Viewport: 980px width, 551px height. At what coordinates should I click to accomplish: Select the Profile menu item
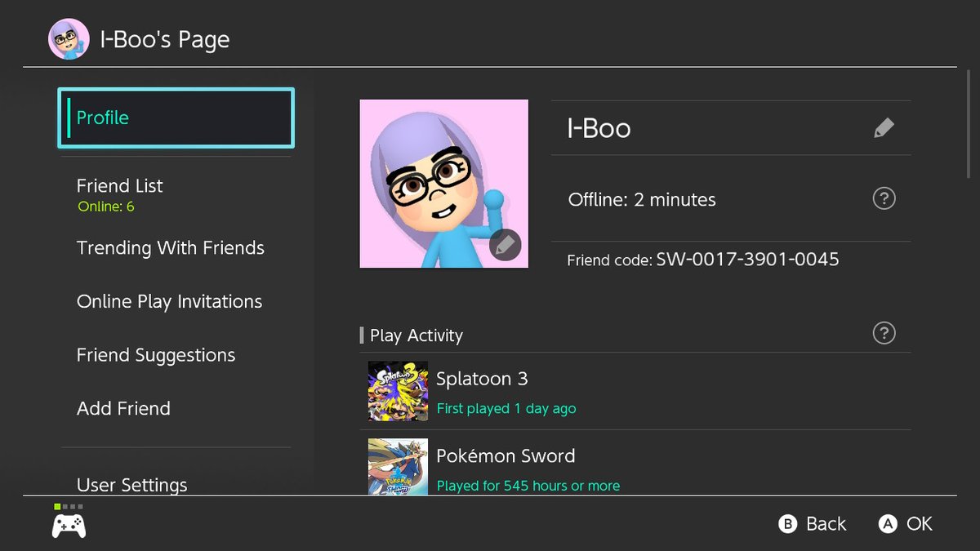tap(176, 118)
